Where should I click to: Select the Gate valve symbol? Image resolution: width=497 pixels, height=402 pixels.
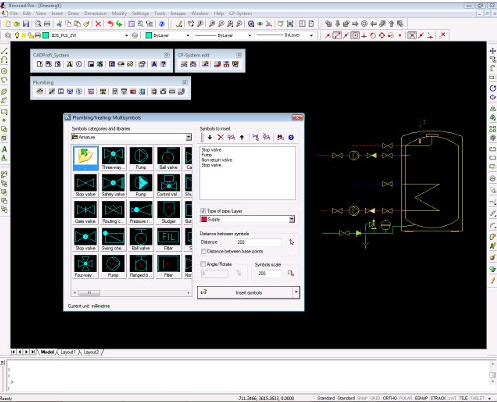coord(86,212)
